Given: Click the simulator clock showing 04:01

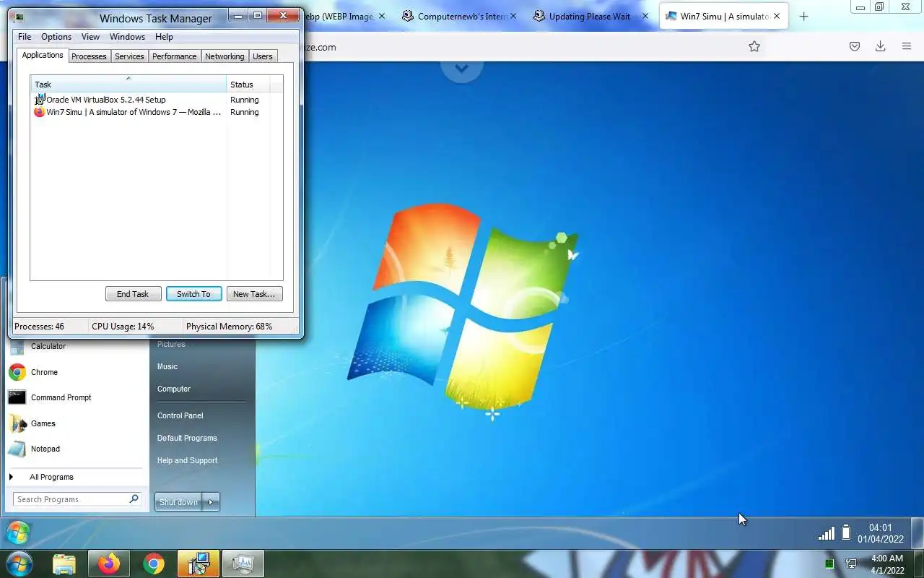Looking at the screenshot, I should pos(880,533).
